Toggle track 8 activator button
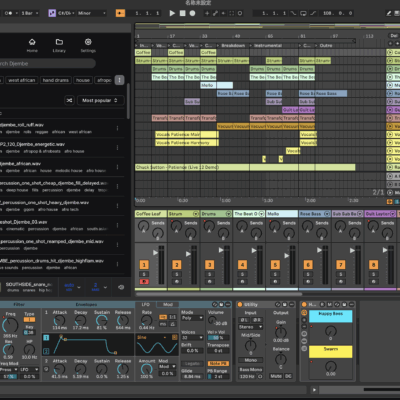Screen dimensions: 400x400 pos(373,265)
